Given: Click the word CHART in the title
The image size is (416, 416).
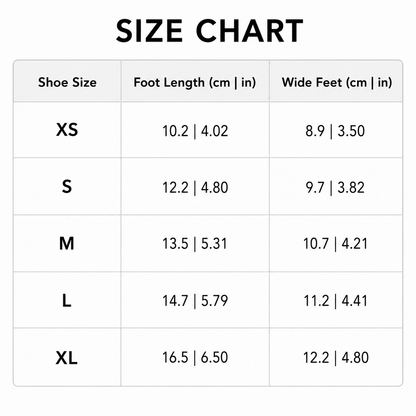Looking at the screenshot, I should [x=250, y=30].
